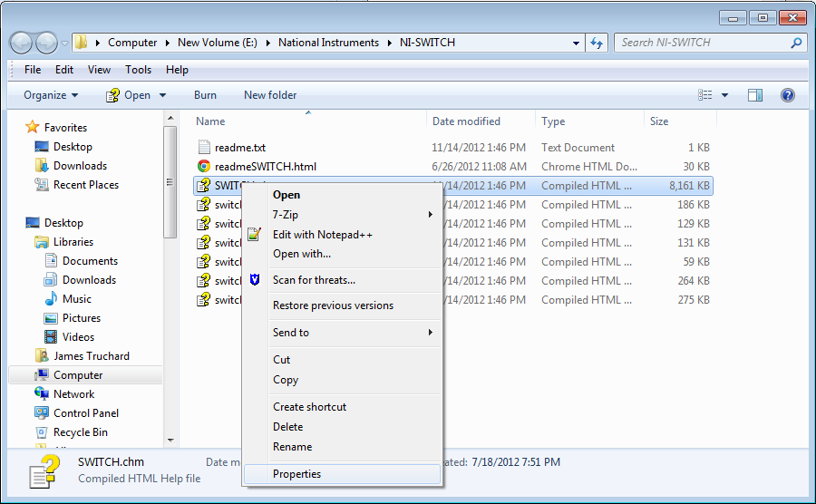Open James Truchard user folder
The height and width of the screenshot is (504, 816).
(x=92, y=355)
